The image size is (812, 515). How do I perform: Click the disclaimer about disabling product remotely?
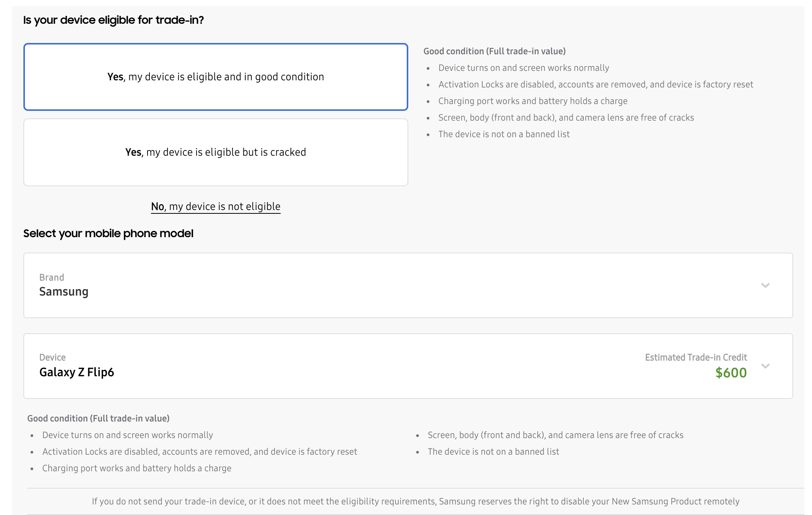click(x=415, y=501)
